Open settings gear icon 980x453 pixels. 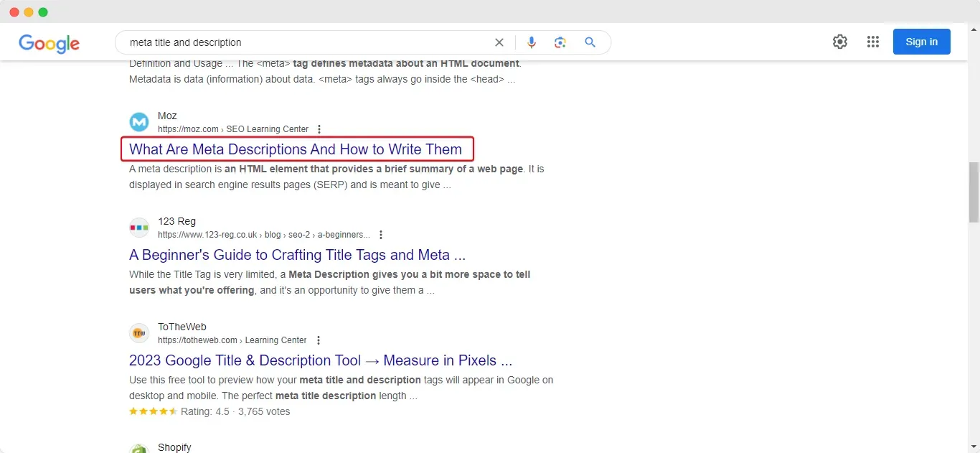[x=840, y=42]
